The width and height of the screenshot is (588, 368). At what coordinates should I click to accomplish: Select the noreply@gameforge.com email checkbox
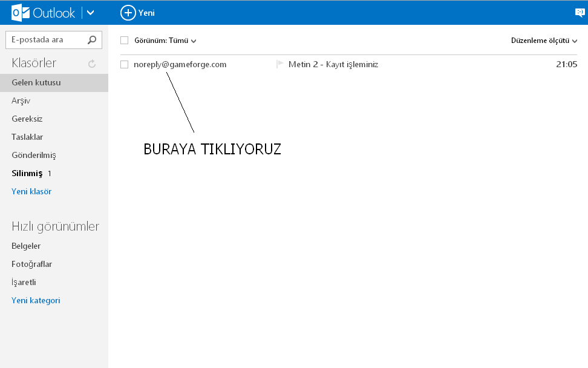click(x=125, y=64)
